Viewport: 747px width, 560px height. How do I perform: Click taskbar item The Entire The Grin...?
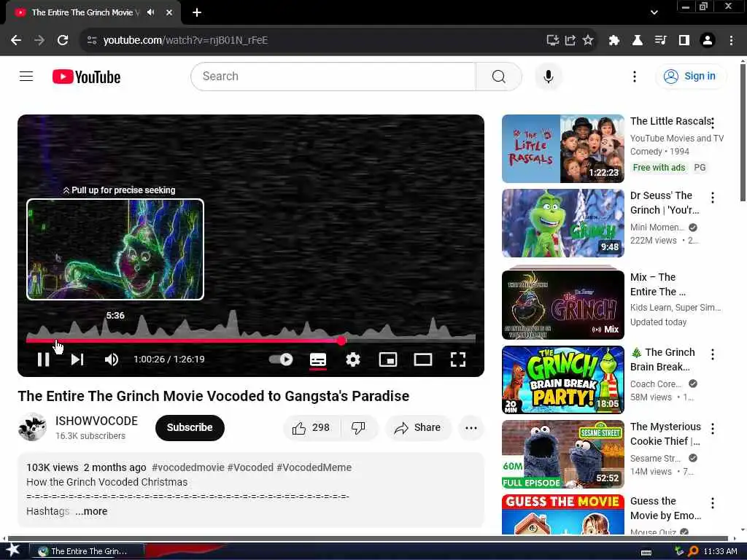coord(86,551)
